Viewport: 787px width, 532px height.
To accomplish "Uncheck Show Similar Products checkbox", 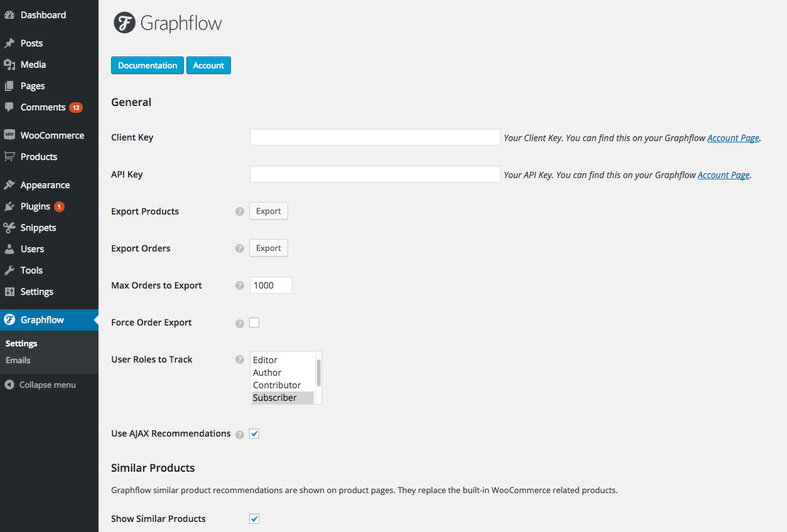I will pyautogui.click(x=254, y=519).
